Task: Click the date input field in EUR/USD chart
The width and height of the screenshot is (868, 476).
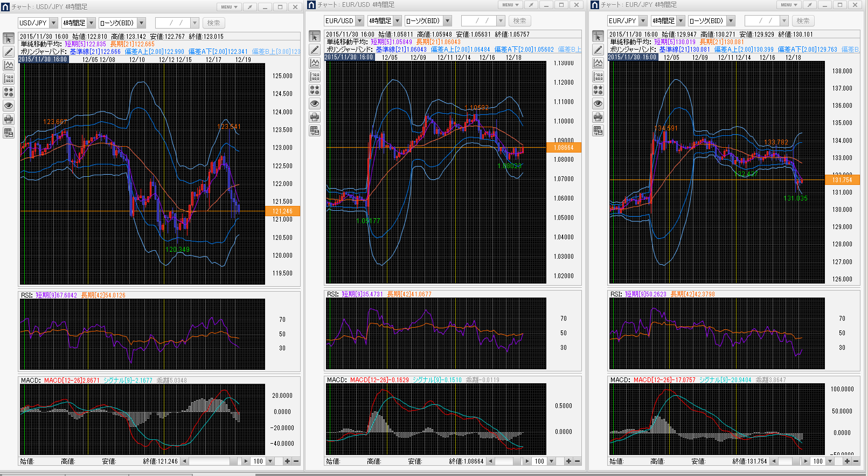Action: (478, 21)
